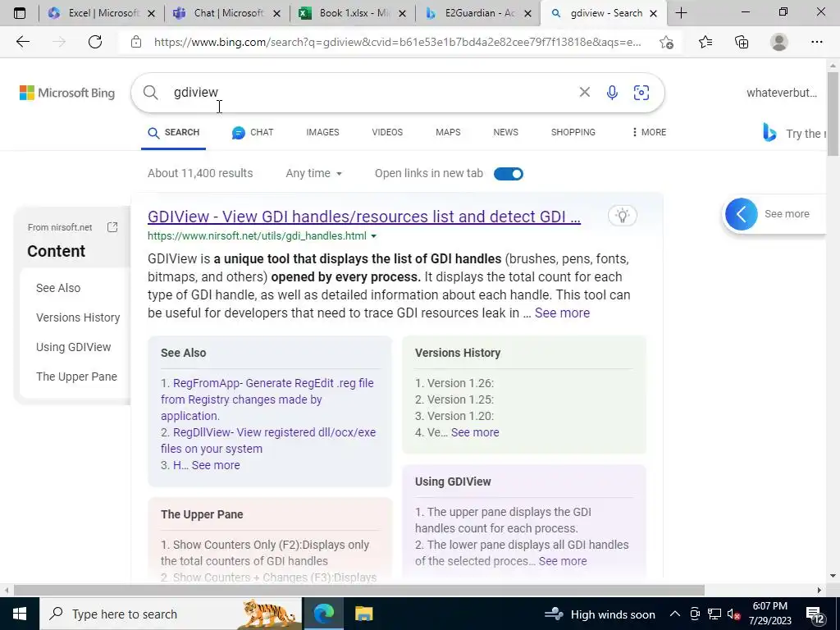840x630 pixels.
Task: Click the gdiview search input field
Action: click(370, 92)
